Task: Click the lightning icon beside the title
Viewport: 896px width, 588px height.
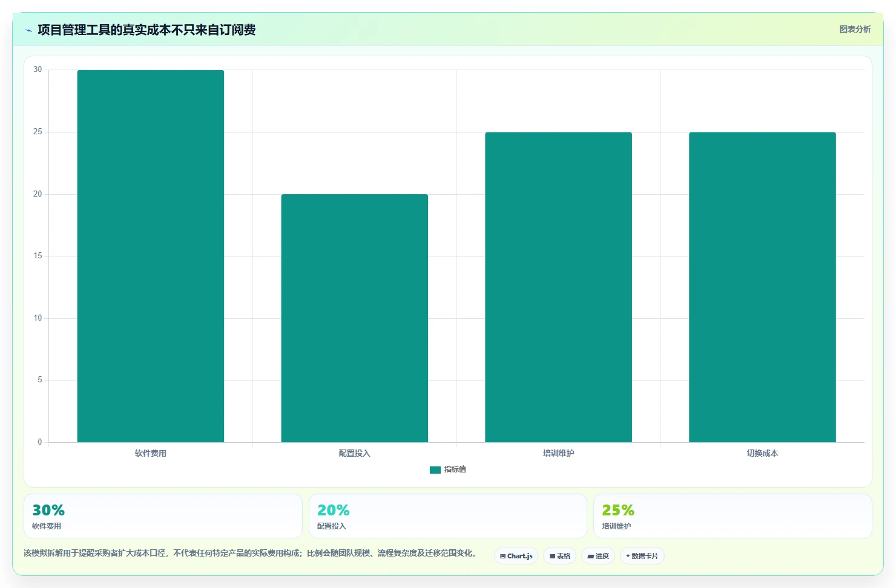Action: click(28, 30)
